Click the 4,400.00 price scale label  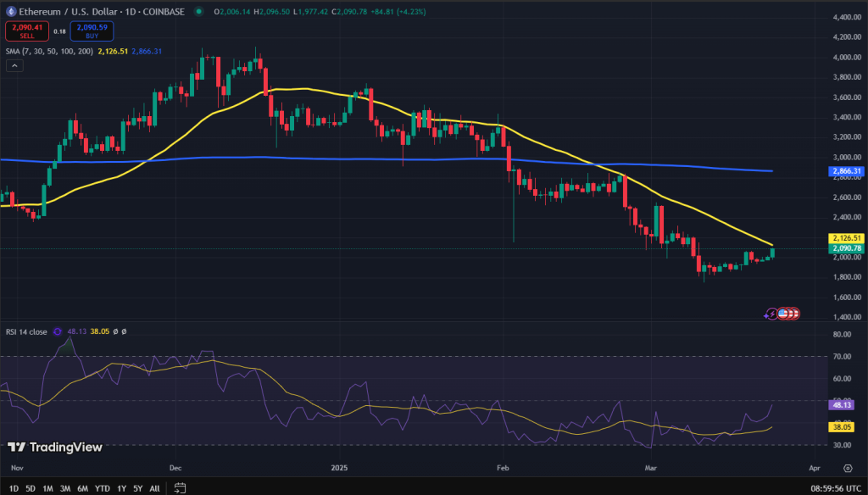(847, 17)
